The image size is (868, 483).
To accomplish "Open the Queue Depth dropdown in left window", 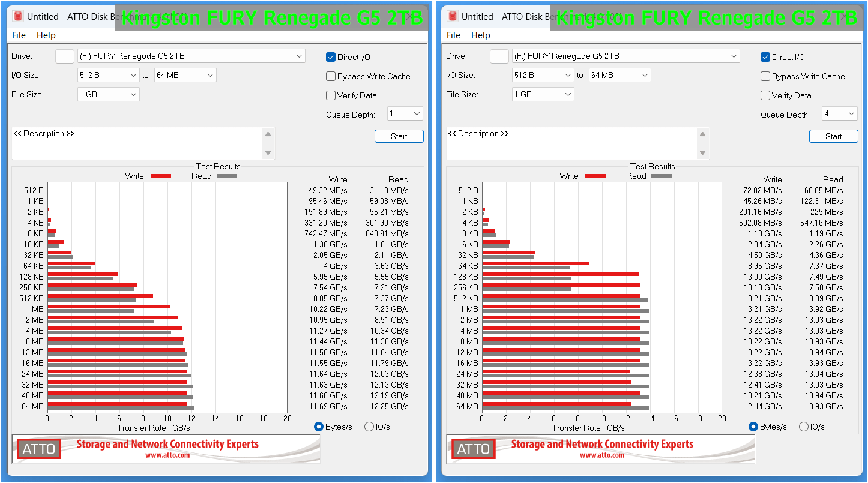I will click(405, 113).
